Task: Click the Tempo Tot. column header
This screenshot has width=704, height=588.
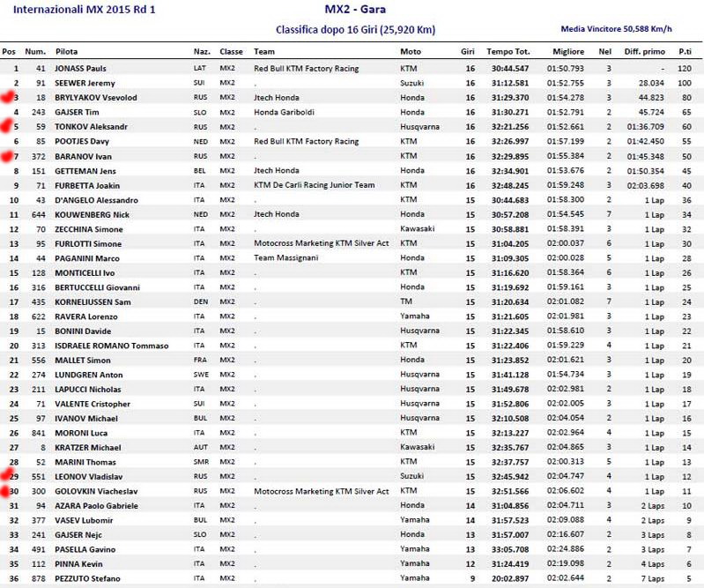Action: [508, 52]
